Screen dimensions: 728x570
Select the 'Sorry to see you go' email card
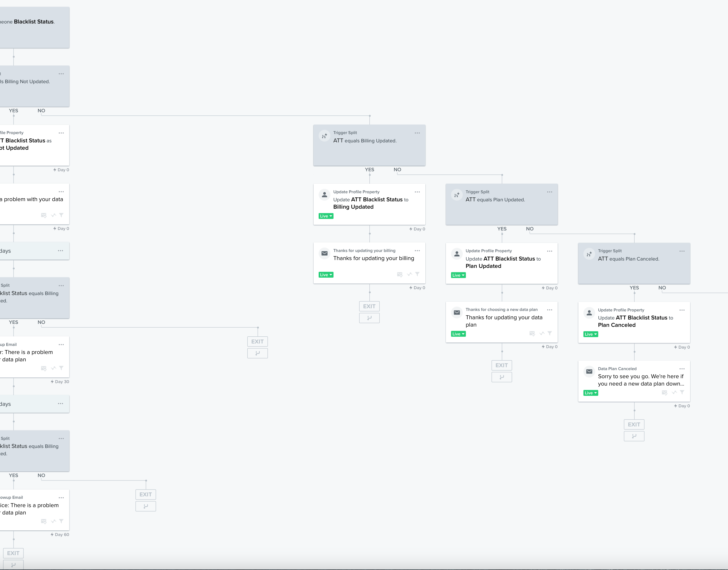pos(634,381)
